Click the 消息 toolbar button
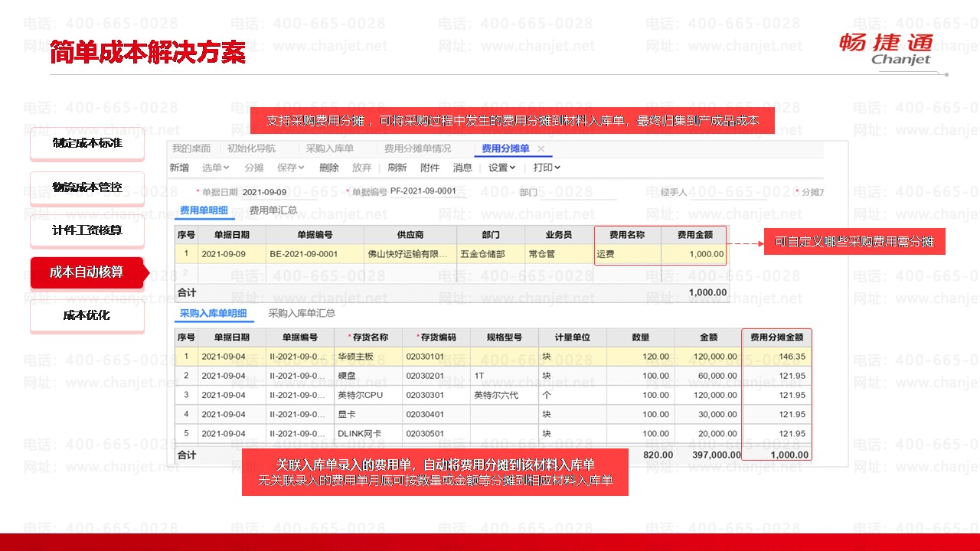Screen dimensions: 980x551 (463, 168)
